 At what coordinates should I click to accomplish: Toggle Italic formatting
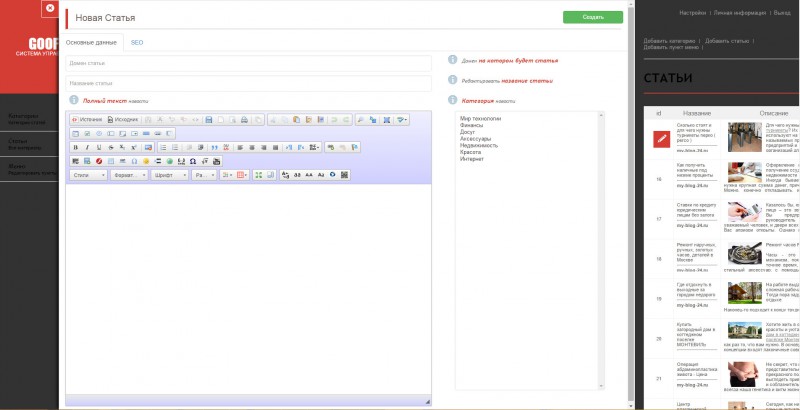tap(87, 147)
